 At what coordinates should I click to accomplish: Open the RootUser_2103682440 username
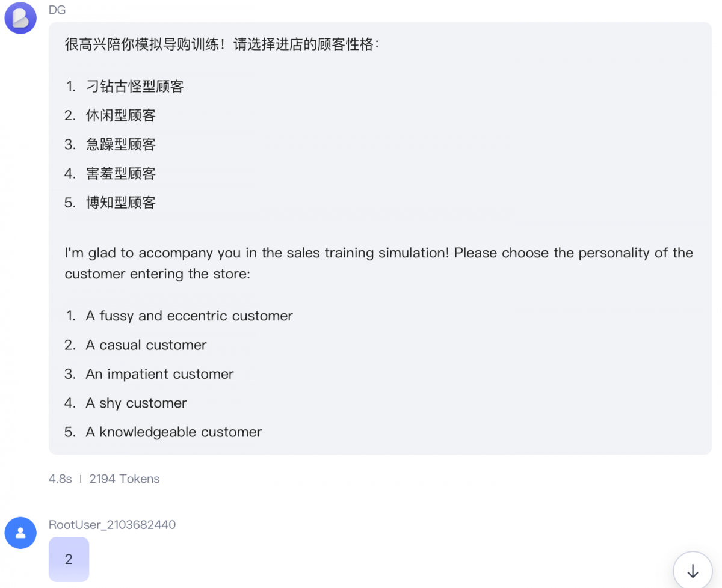click(x=112, y=525)
